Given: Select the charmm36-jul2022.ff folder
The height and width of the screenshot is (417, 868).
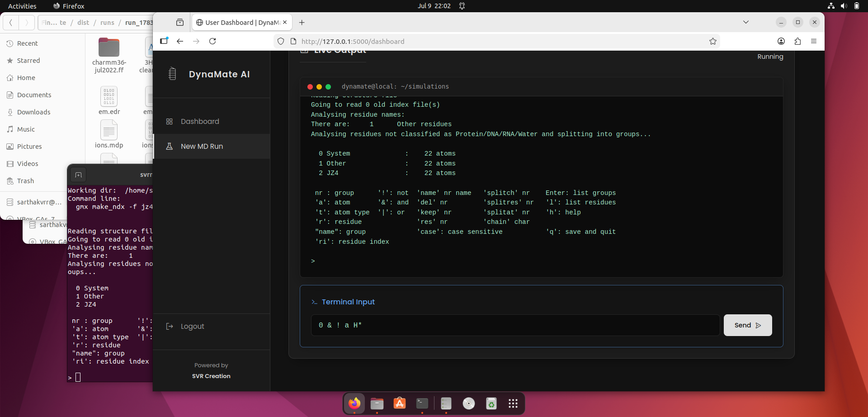Looking at the screenshot, I should [109, 55].
